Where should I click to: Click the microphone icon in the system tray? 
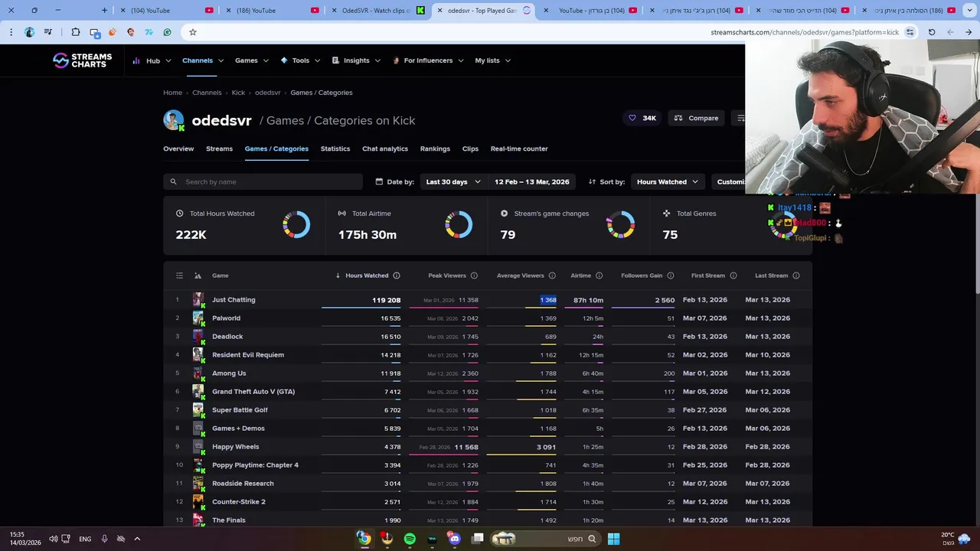coord(104,539)
